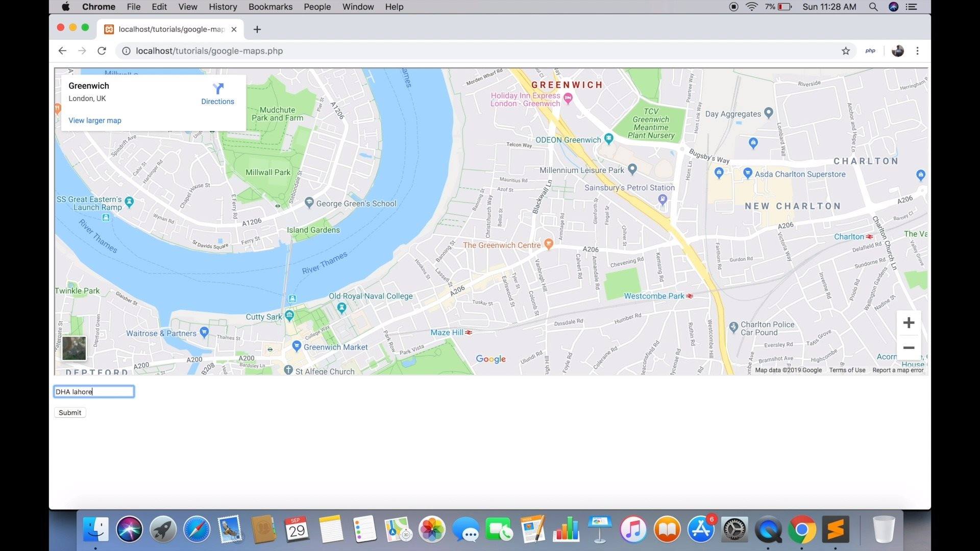Screen dimensions: 980x551
Task: Click the Sun 11:28 AM menu bar clock
Action: click(829, 7)
